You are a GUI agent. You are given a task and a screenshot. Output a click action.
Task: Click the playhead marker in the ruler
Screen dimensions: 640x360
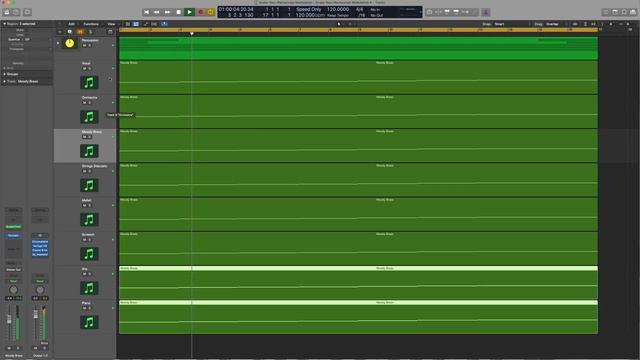point(192,33)
